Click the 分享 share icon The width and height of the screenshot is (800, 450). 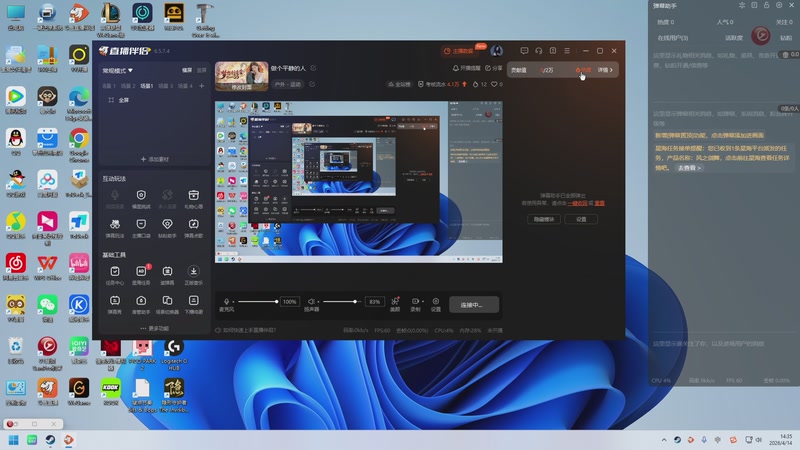pos(488,68)
